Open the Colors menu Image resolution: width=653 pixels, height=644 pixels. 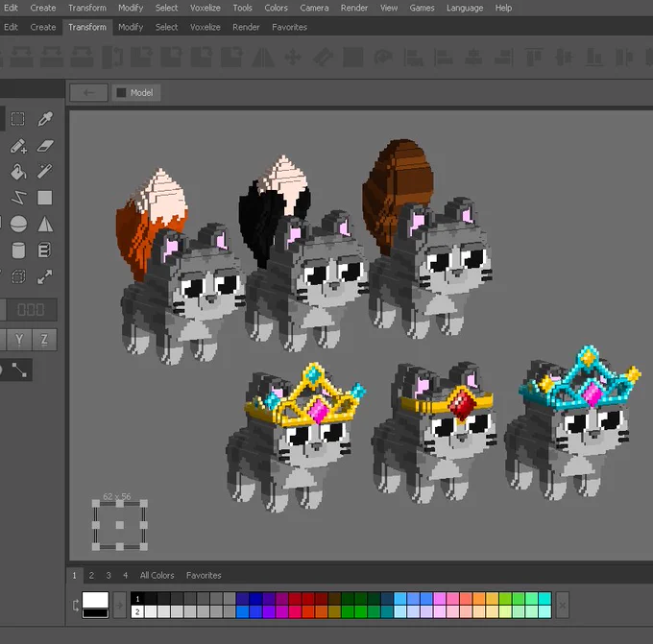pos(277,8)
